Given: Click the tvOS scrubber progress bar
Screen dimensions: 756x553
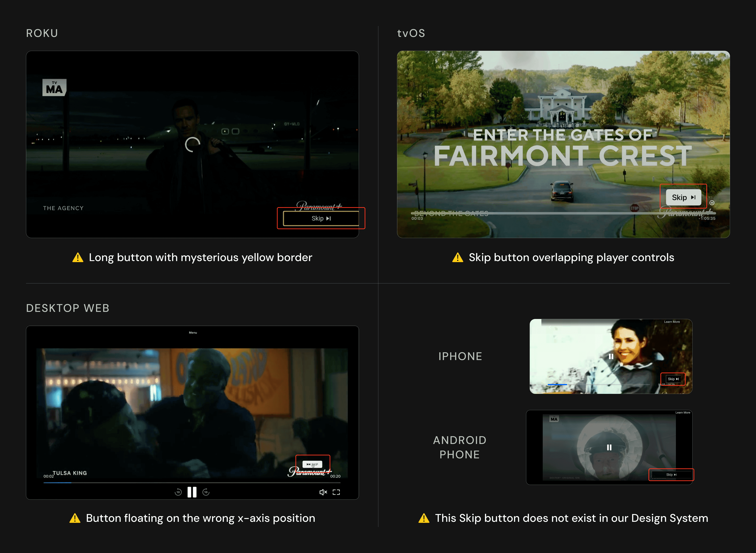Looking at the screenshot, I should [562, 213].
